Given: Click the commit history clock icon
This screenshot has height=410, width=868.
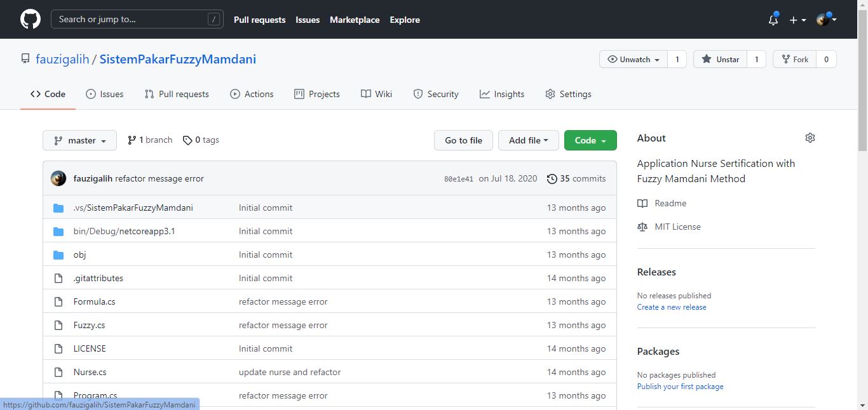Looking at the screenshot, I should tap(552, 179).
